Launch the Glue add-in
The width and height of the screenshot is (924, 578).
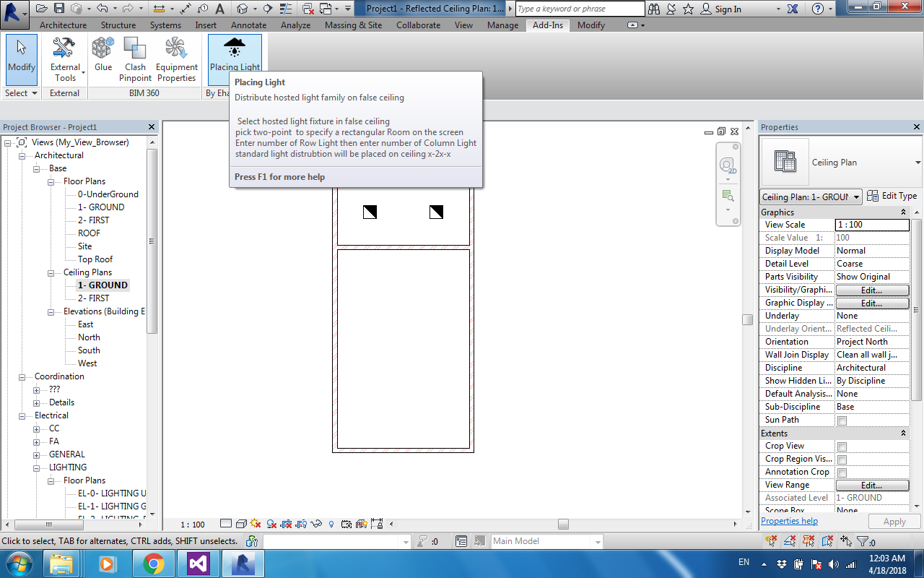point(103,55)
